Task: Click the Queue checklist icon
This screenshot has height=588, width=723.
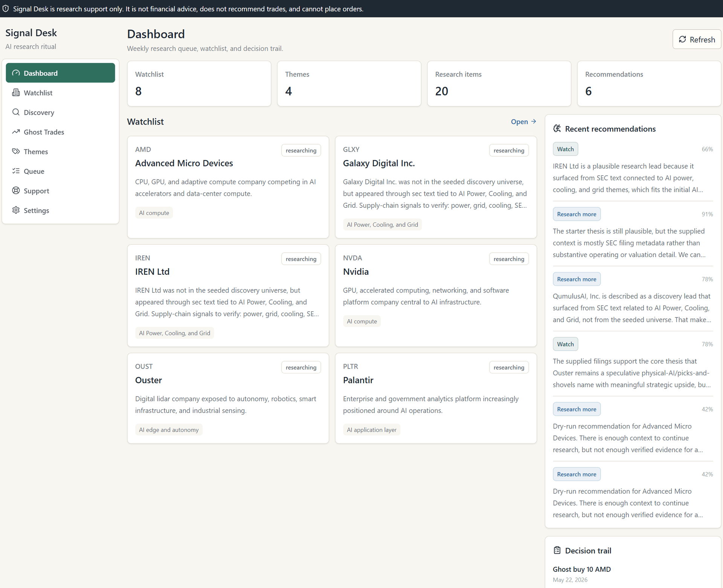Action: 16,171
